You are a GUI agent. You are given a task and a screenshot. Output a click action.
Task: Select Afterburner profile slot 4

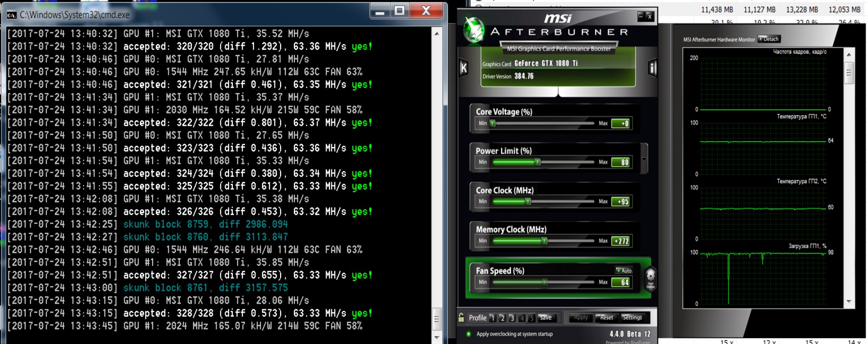[x=522, y=318]
